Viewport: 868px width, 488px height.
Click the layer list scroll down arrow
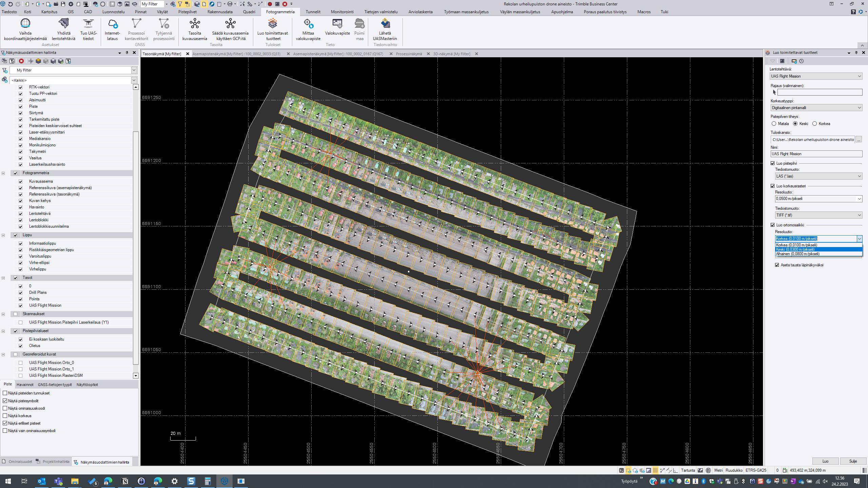tap(136, 375)
